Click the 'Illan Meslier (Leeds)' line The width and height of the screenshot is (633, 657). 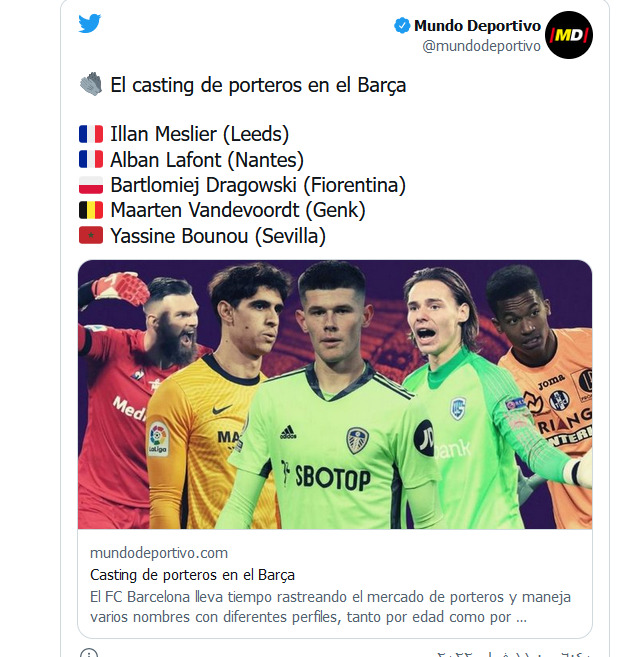click(x=201, y=134)
